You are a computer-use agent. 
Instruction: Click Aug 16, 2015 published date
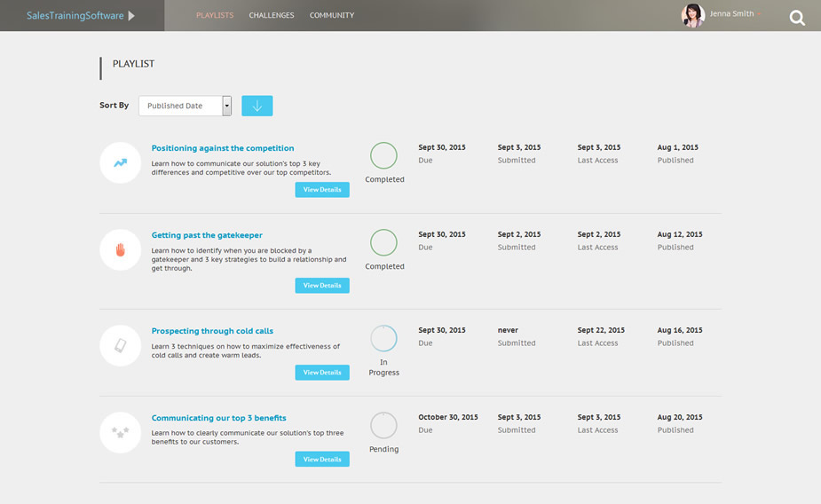[x=680, y=330]
